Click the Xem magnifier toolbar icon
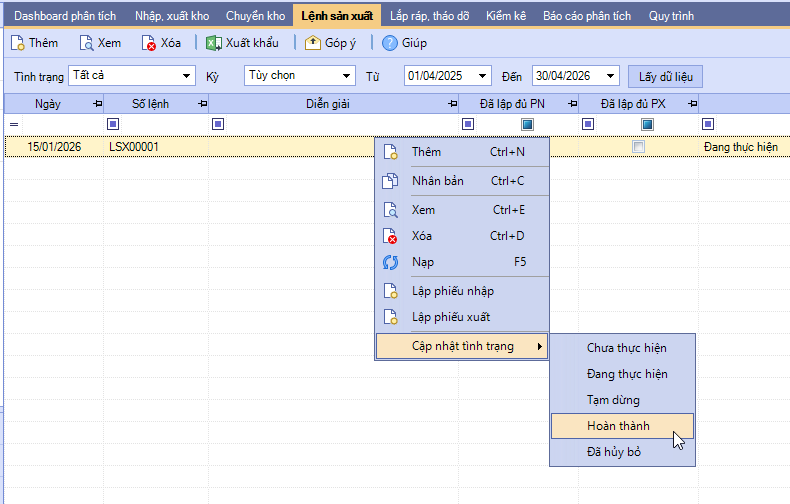790x504 pixels. (x=86, y=43)
